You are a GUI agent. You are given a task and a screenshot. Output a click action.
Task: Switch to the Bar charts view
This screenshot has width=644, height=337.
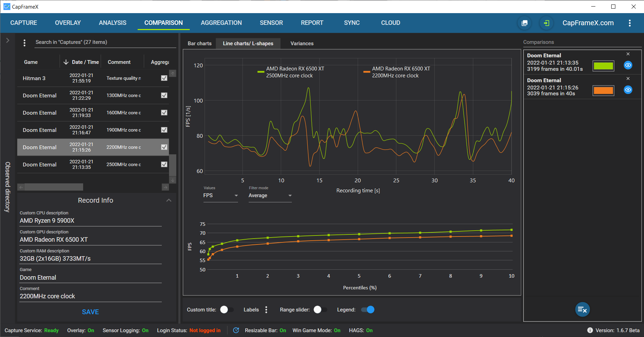(199, 44)
